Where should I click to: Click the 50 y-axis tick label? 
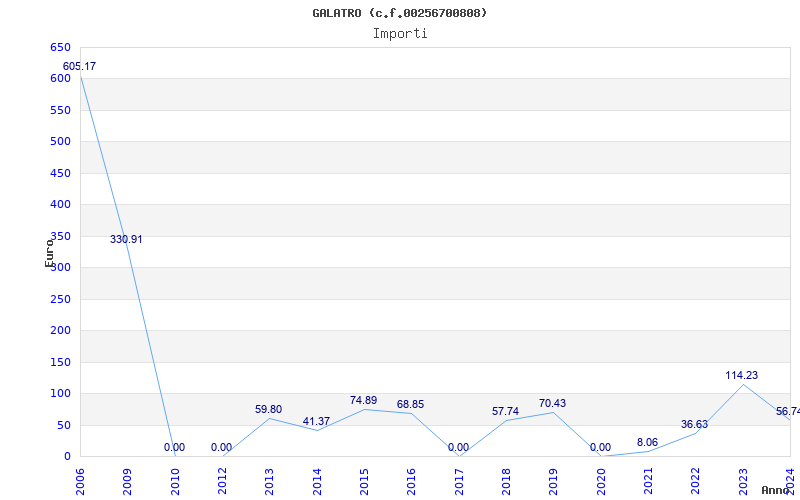click(64, 426)
